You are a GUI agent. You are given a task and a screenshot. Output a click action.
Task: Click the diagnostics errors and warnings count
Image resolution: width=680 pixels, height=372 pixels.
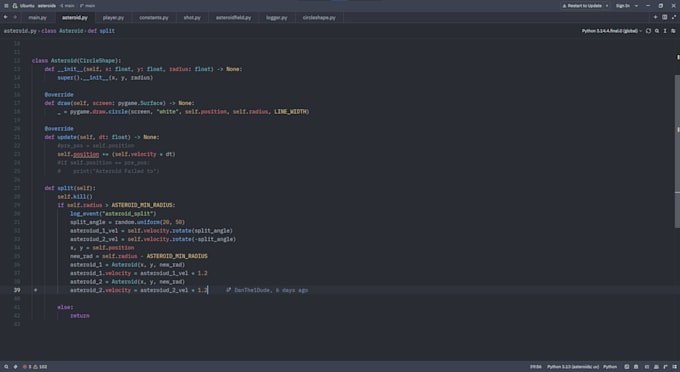35,367
